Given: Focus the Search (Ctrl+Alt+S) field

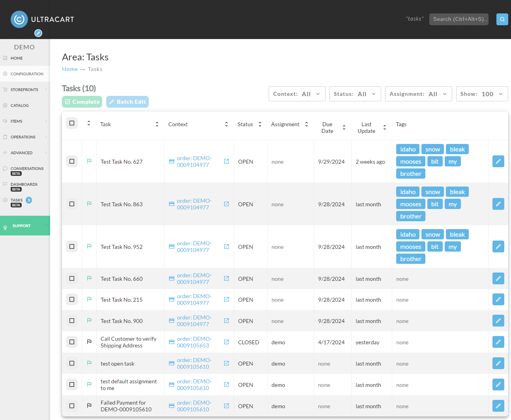Looking at the screenshot, I should click(x=459, y=19).
